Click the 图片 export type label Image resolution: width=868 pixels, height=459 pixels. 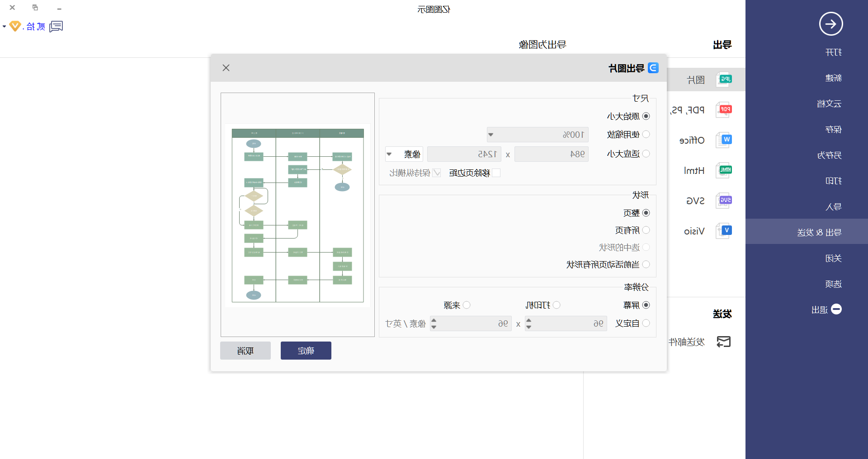(696, 80)
